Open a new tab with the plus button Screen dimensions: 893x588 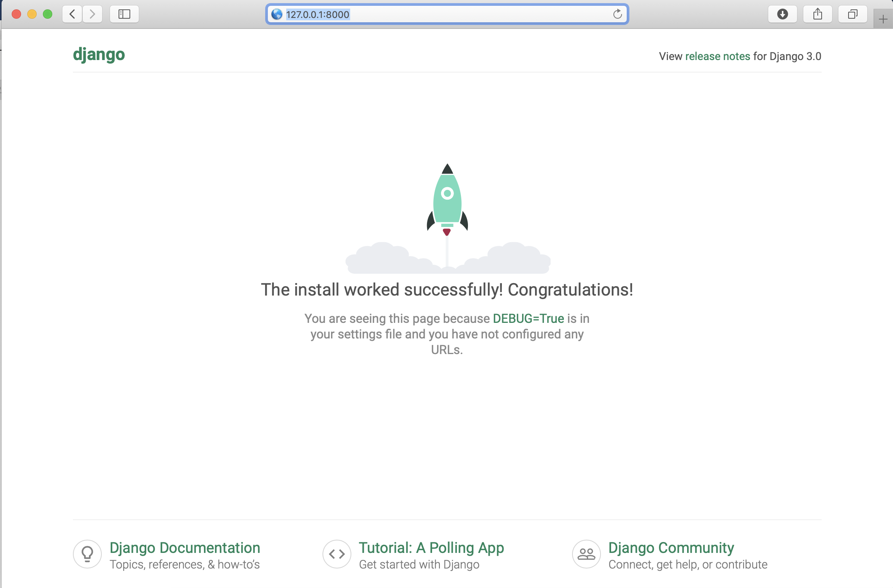[x=883, y=19]
